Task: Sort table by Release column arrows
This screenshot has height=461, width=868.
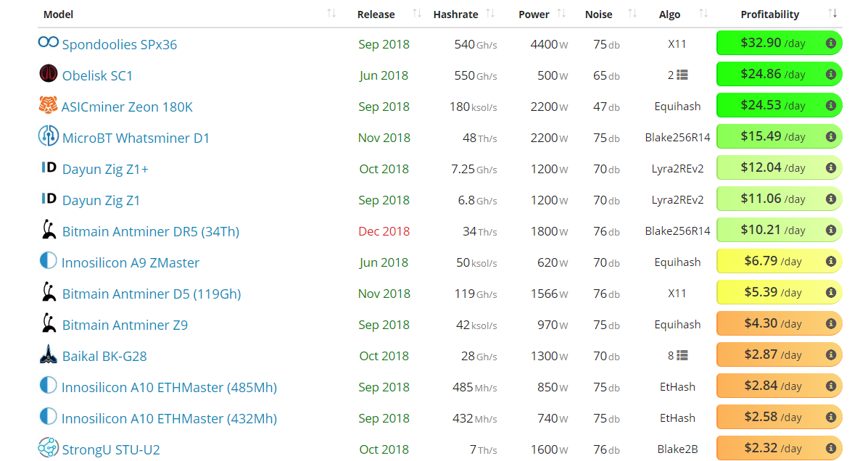Action: pos(417,13)
